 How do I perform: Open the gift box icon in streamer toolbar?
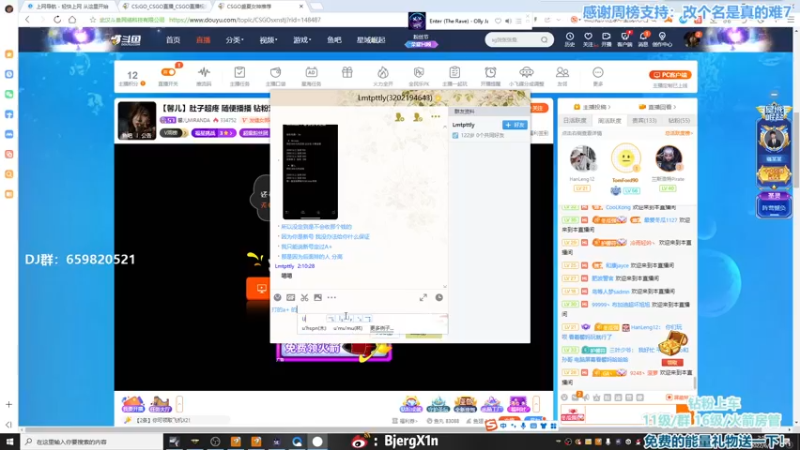pyautogui.click(x=347, y=72)
